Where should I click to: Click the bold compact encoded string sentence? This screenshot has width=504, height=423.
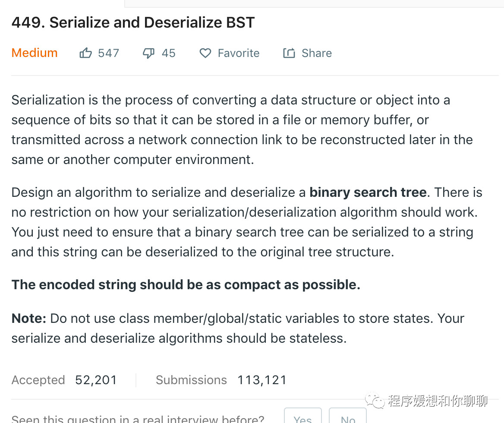click(186, 285)
